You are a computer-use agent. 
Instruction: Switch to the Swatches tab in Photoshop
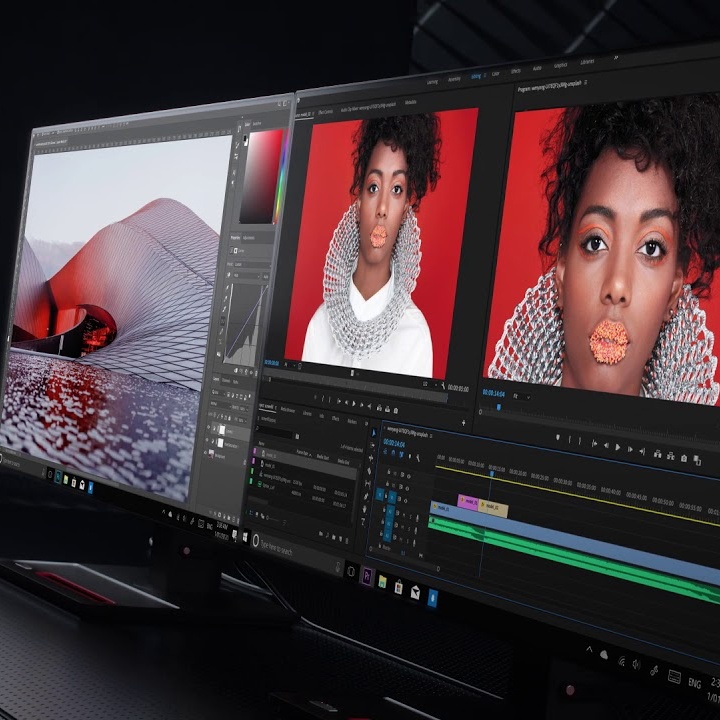tap(257, 124)
